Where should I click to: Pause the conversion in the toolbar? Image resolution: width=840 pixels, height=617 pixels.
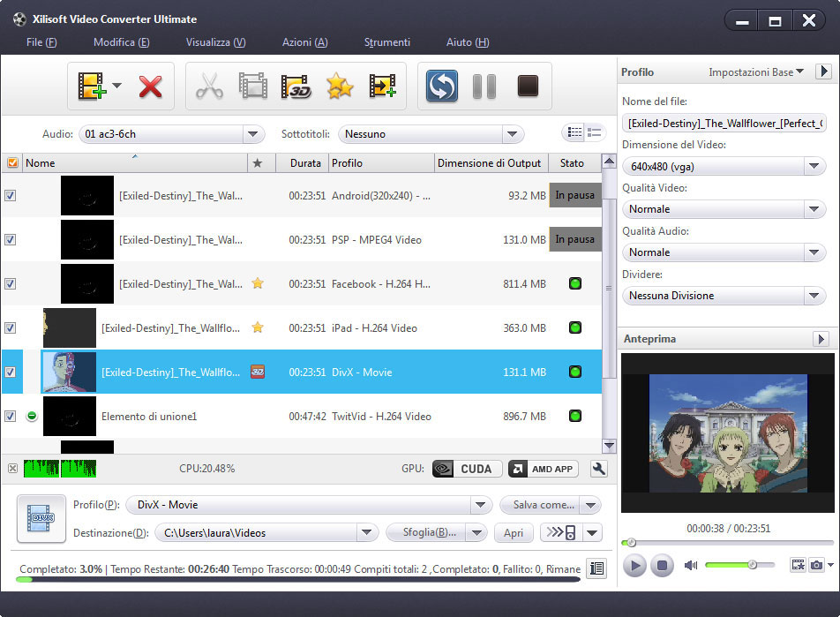point(484,87)
